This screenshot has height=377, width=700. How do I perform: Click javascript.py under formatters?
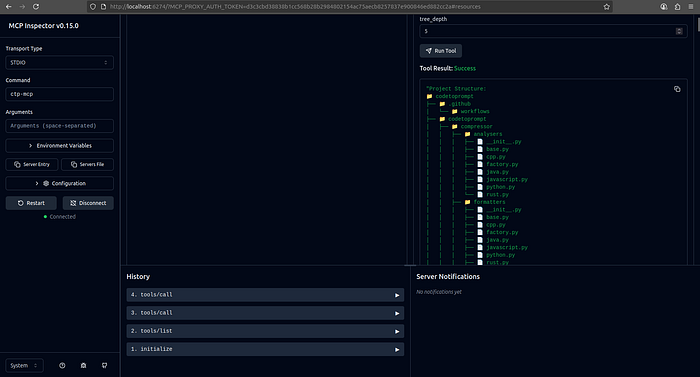pyautogui.click(x=502, y=247)
